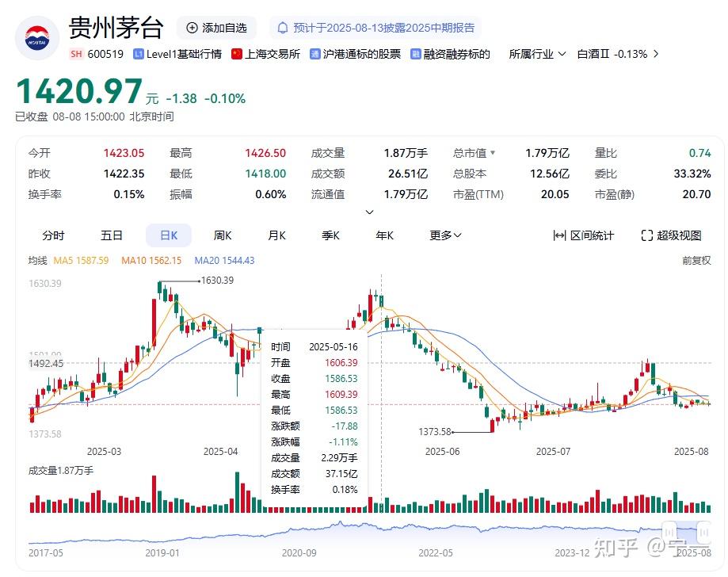Screen dimensions: 728x577
Task: Click the 1373.58 low price marker
Action: click(435, 432)
